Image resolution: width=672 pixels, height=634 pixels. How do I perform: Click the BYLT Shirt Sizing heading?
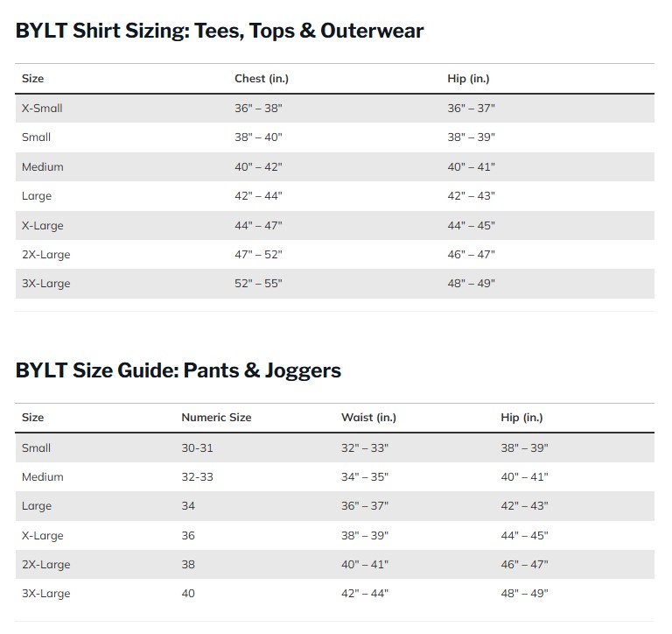(x=220, y=32)
